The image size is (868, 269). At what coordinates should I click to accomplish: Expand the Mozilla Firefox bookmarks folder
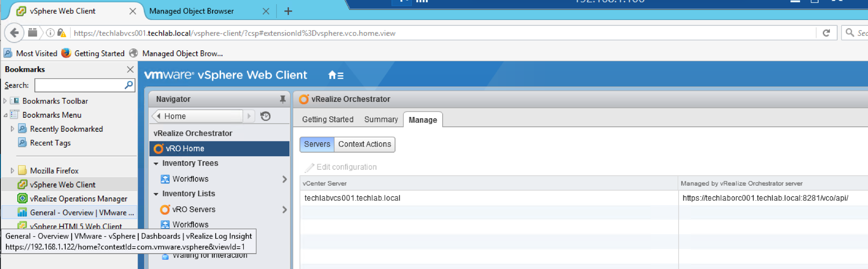coord(12,171)
